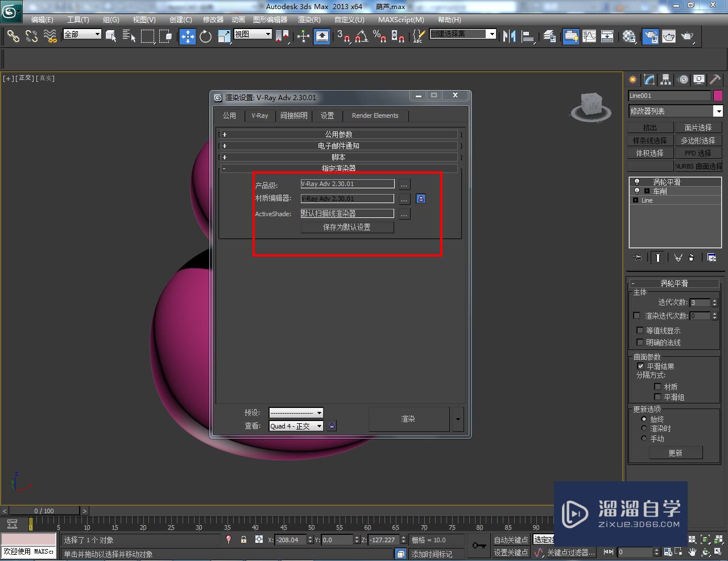
Task: Switch to the Create command panel
Action: (633, 80)
